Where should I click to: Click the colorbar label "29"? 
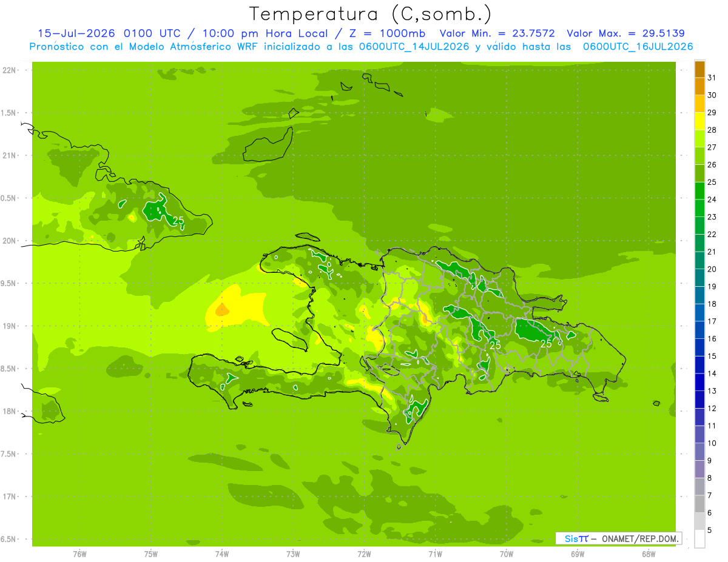712,113
